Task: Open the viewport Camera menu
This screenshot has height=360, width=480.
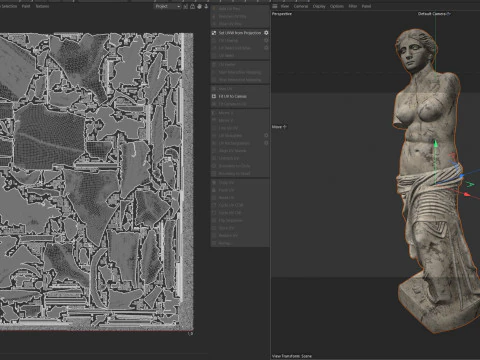Action: tap(301, 6)
